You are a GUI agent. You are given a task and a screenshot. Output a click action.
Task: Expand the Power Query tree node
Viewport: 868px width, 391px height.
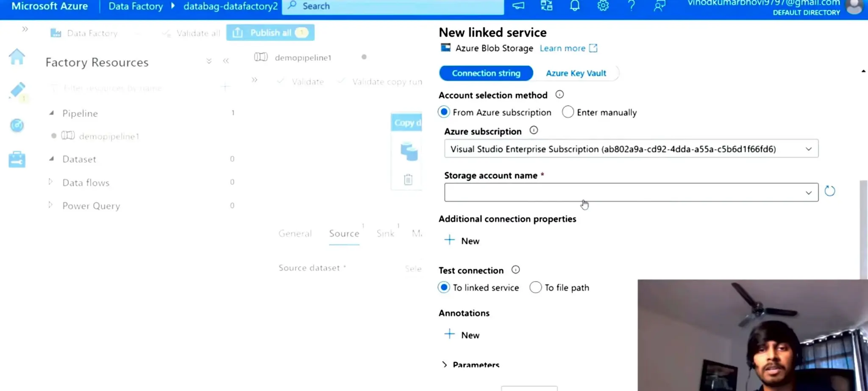tap(51, 205)
